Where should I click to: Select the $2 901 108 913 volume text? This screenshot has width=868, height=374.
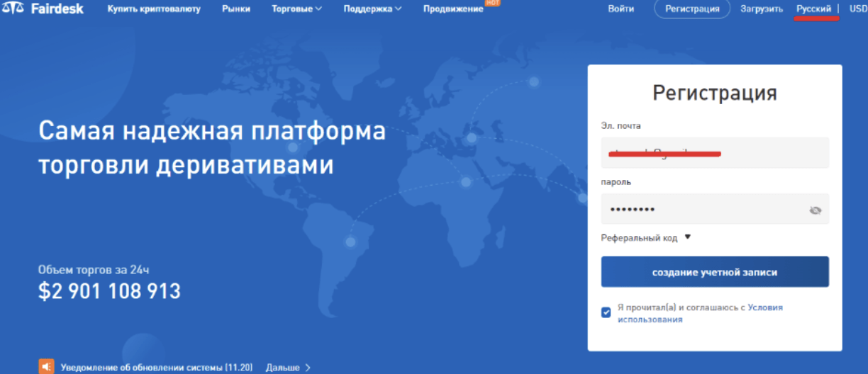click(x=109, y=290)
